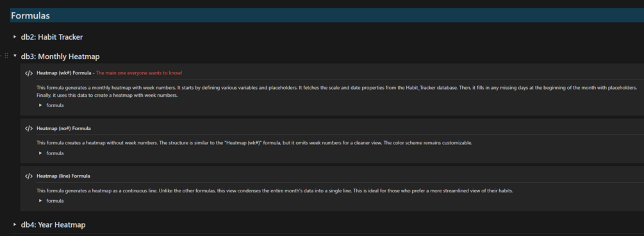Image resolution: width=644 pixels, height=236 pixels.
Task: Click the paragraph starting 'This formula generates a monthly heatmap'
Action: pos(336,92)
